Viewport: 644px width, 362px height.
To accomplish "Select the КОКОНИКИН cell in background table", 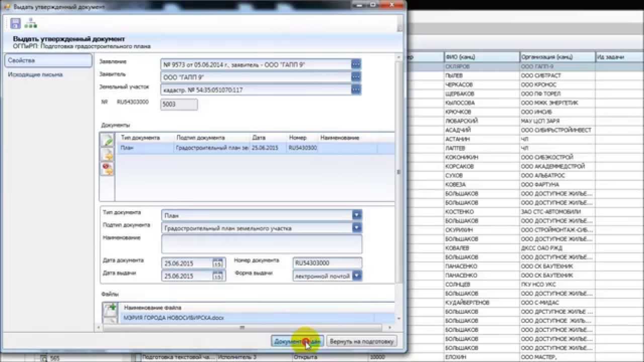I will [x=481, y=157].
